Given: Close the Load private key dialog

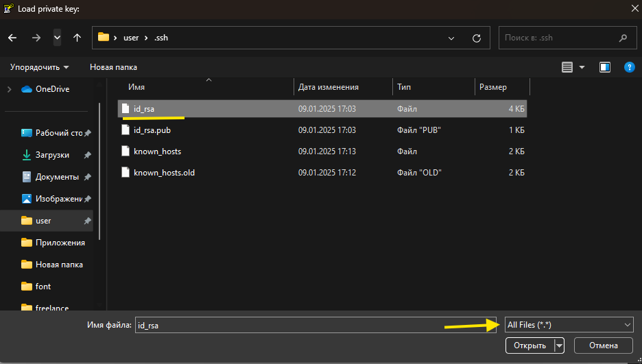Looking at the screenshot, I should [x=634, y=9].
